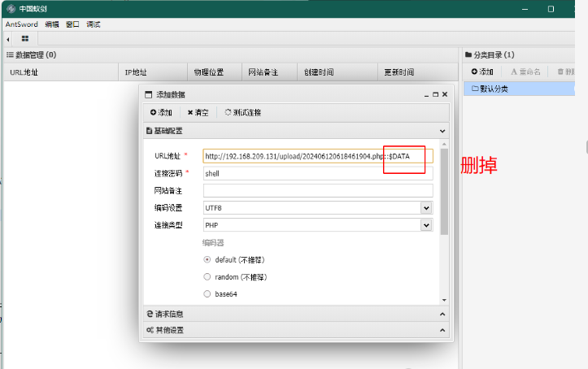Click into the URL地址 input field
The image size is (588, 369).
click(x=318, y=156)
